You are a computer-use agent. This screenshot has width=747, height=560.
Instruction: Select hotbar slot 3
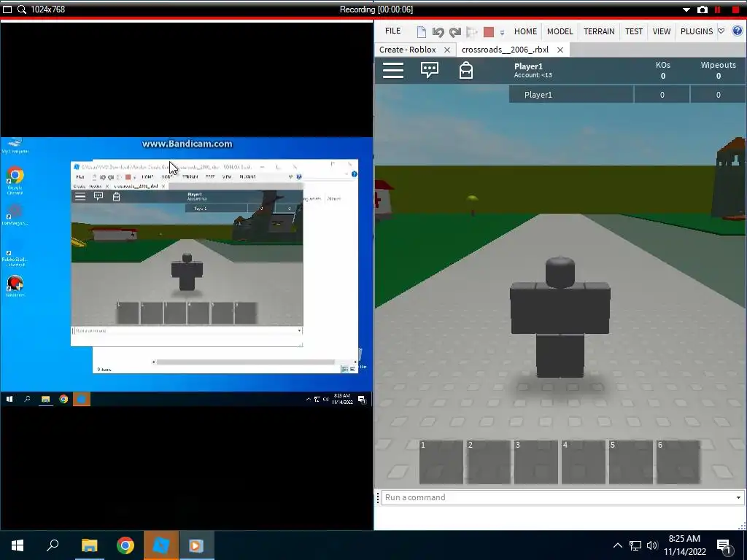(x=536, y=462)
